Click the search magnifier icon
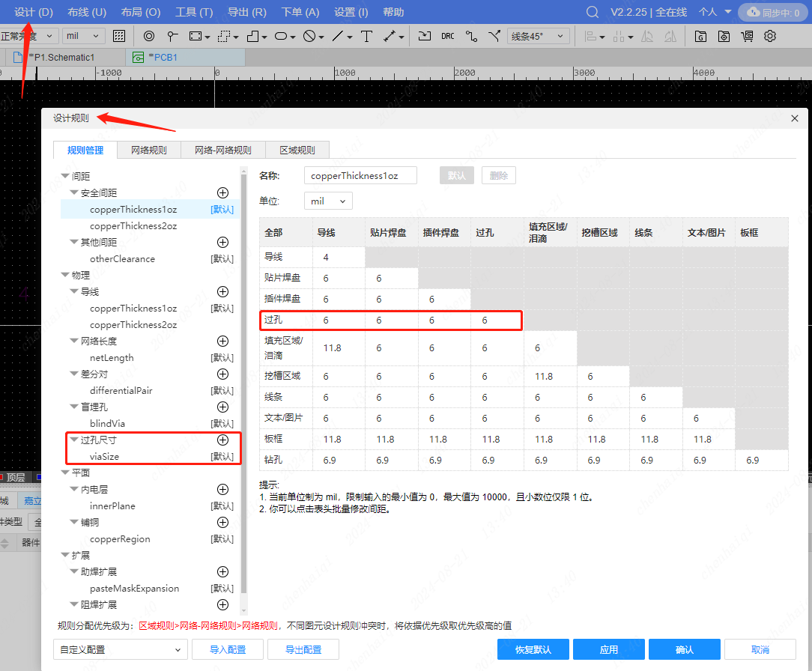812x671 pixels. [592, 12]
